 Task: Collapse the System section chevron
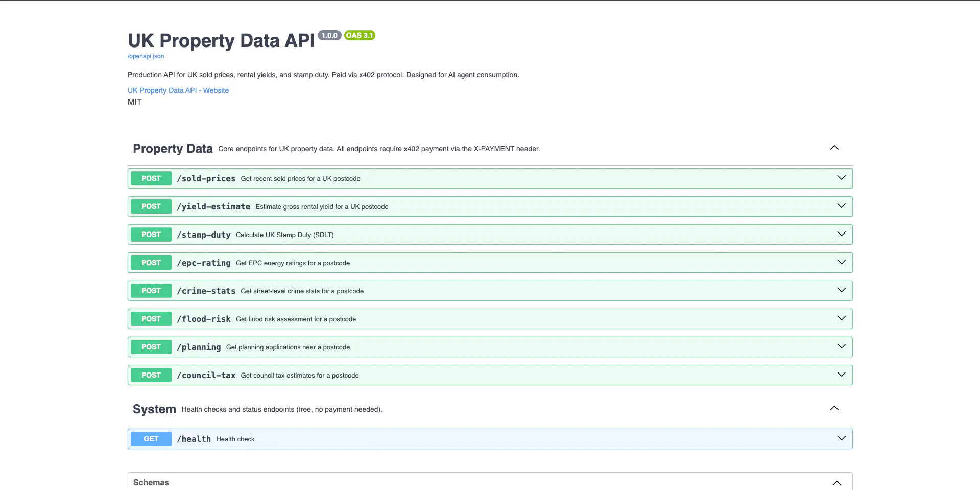click(834, 408)
